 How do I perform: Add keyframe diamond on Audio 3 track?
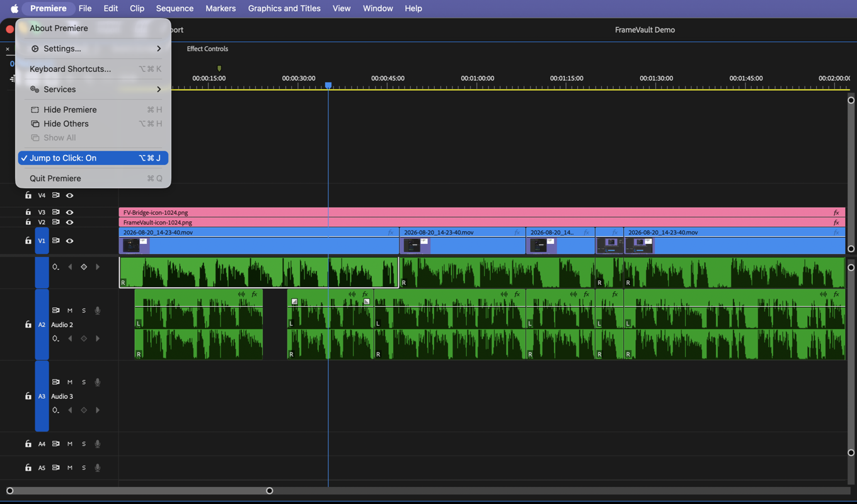pos(84,410)
